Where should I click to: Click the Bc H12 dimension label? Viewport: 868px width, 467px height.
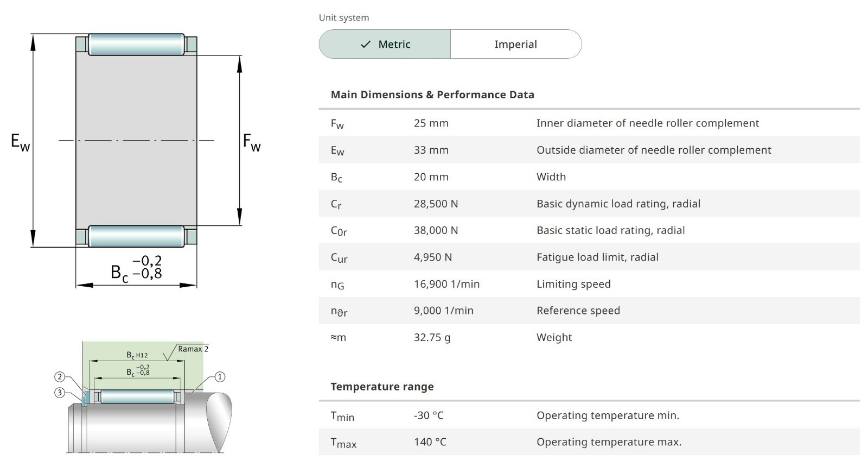[x=137, y=355]
